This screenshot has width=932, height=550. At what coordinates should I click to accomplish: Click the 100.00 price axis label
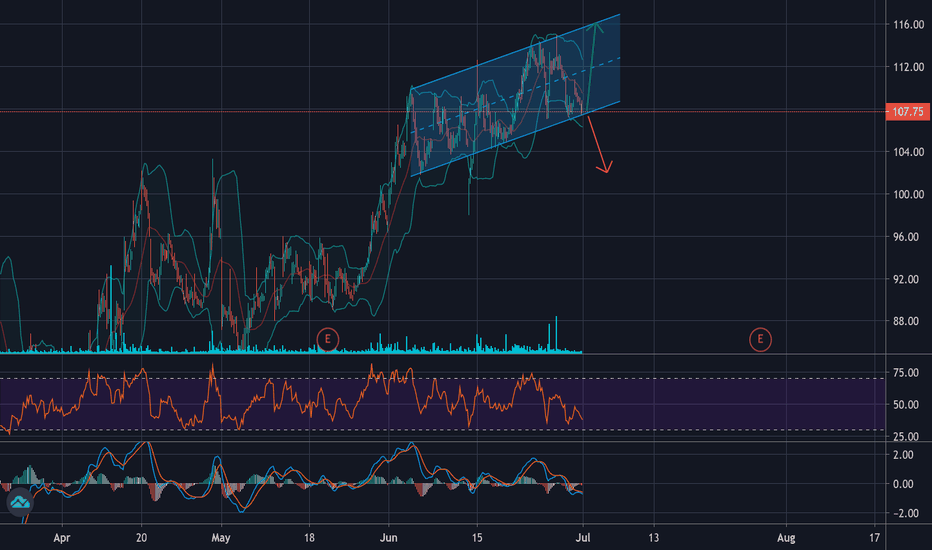[908, 194]
